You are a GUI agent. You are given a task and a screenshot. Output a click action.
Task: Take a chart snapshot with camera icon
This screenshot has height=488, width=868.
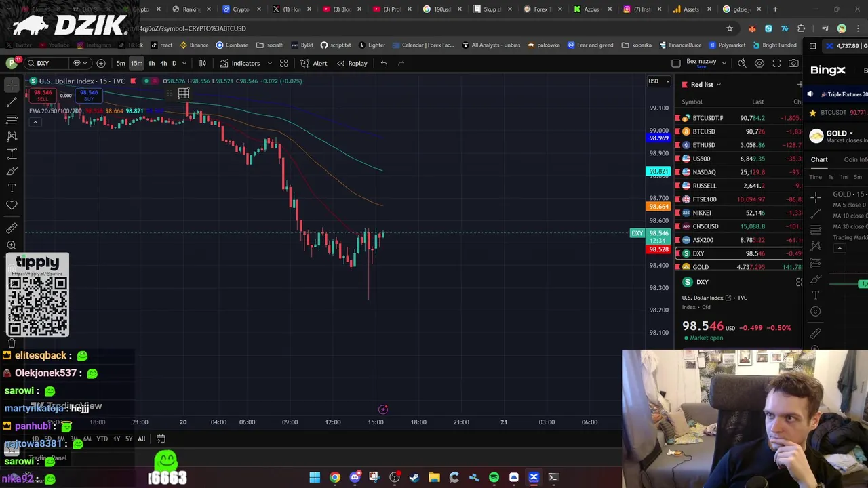pos(793,63)
